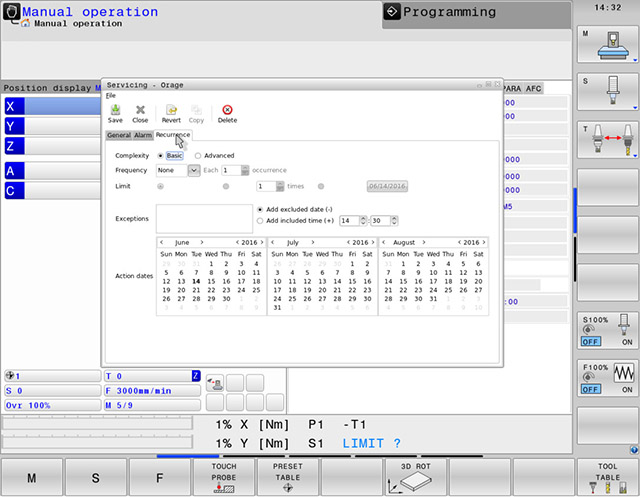This screenshot has height=497, width=640.
Task: Open the PRESET TABLE soft key
Action: [288, 477]
